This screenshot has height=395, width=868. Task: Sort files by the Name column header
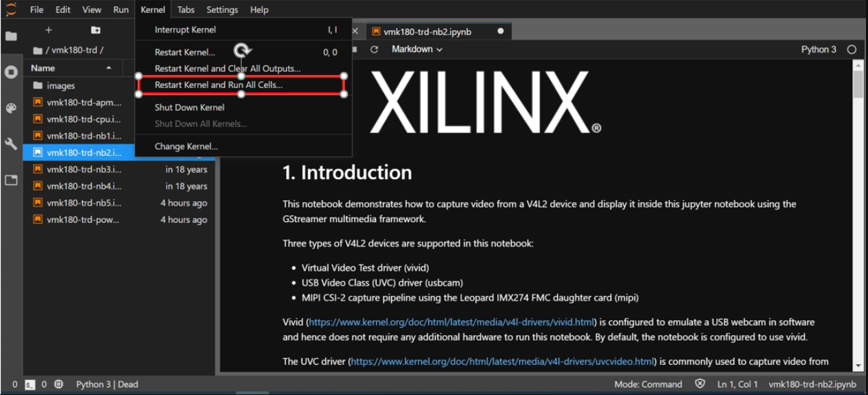(x=72, y=68)
